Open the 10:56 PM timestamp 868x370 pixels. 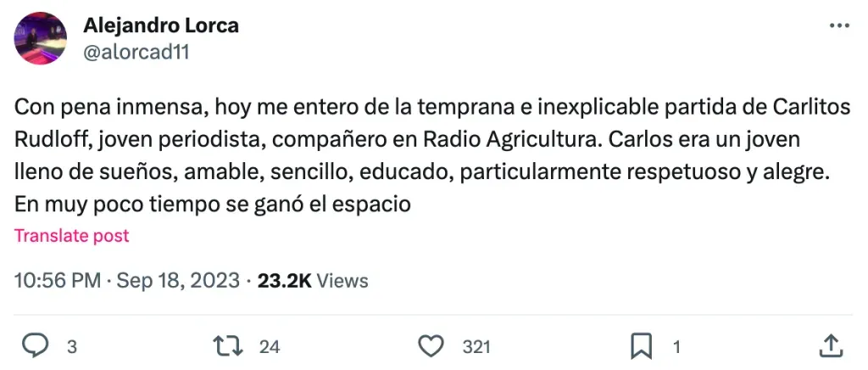coord(58,280)
